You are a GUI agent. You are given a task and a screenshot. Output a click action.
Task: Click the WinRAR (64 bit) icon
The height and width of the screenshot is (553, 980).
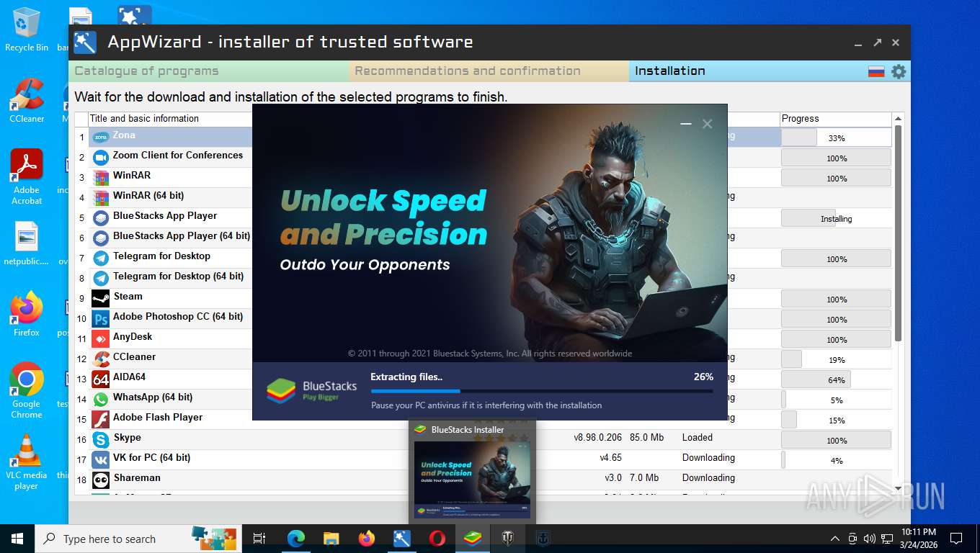[x=101, y=197]
